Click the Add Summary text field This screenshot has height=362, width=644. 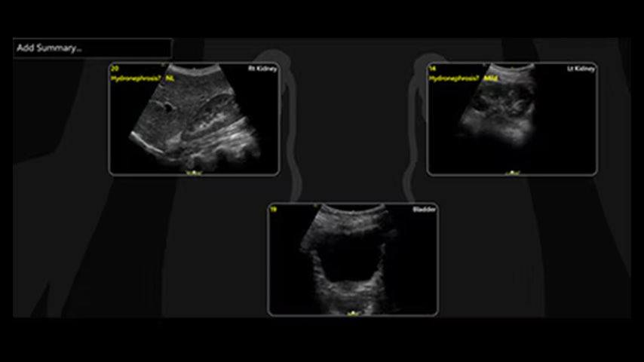(90, 48)
